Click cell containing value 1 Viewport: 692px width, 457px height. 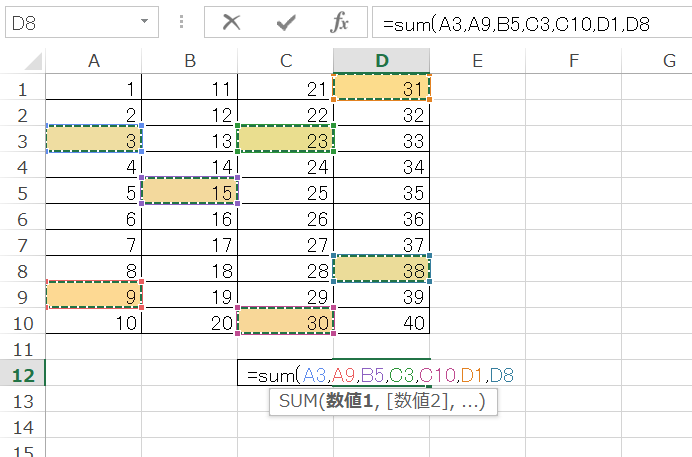tap(94, 87)
